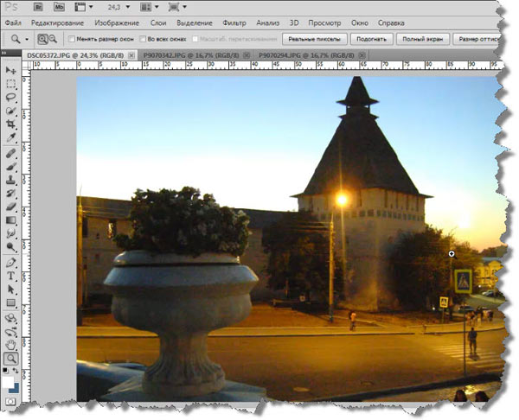Open Mini Bridge with Mb icon
The image size is (519, 420).
[x=59, y=7]
